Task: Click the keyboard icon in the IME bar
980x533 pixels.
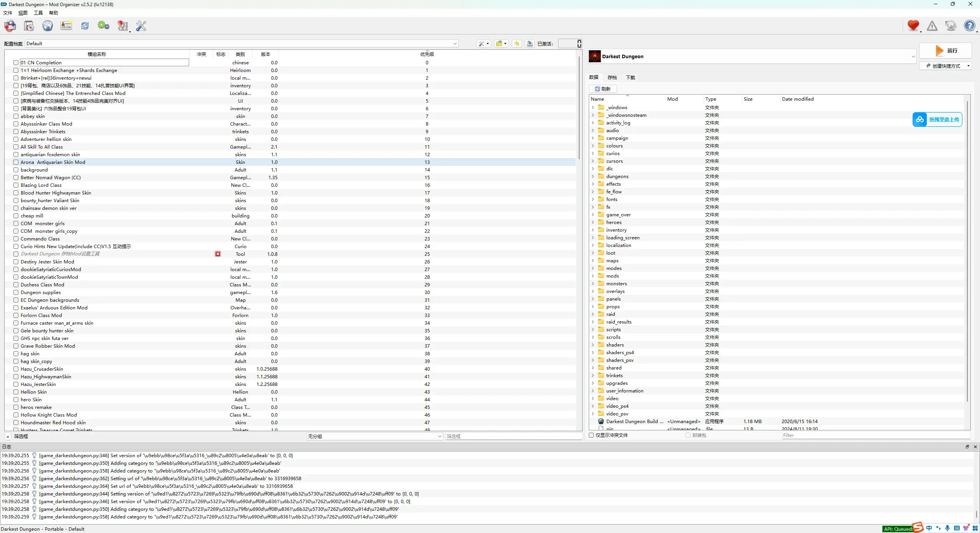Action: [x=957, y=528]
